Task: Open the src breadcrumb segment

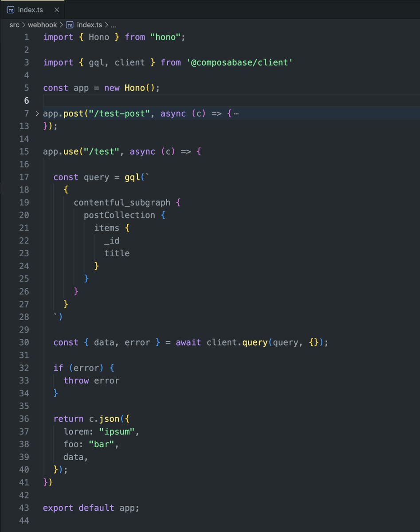Action: (15, 25)
